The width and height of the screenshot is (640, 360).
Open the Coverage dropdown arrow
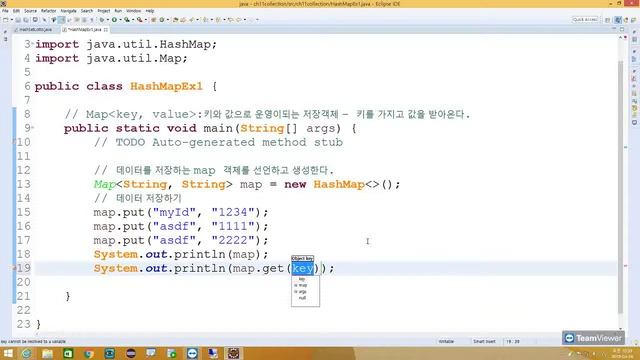[133, 20]
